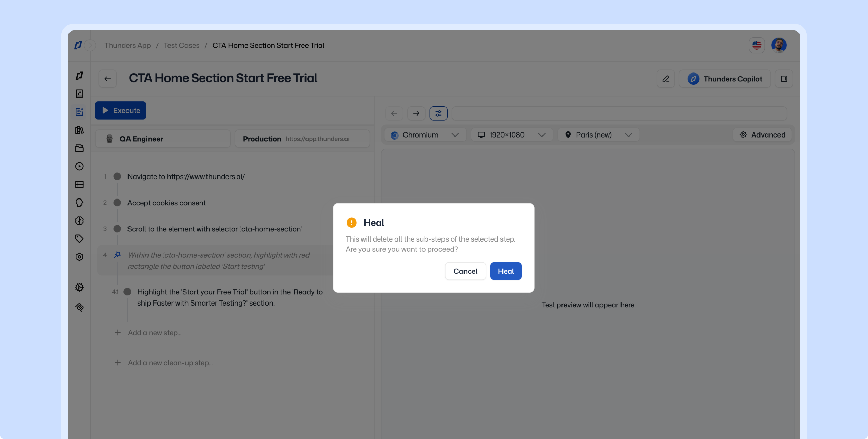This screenshot has height=439, width=868.
Task: Toggle the side panel layout icon
Action: 784,79
